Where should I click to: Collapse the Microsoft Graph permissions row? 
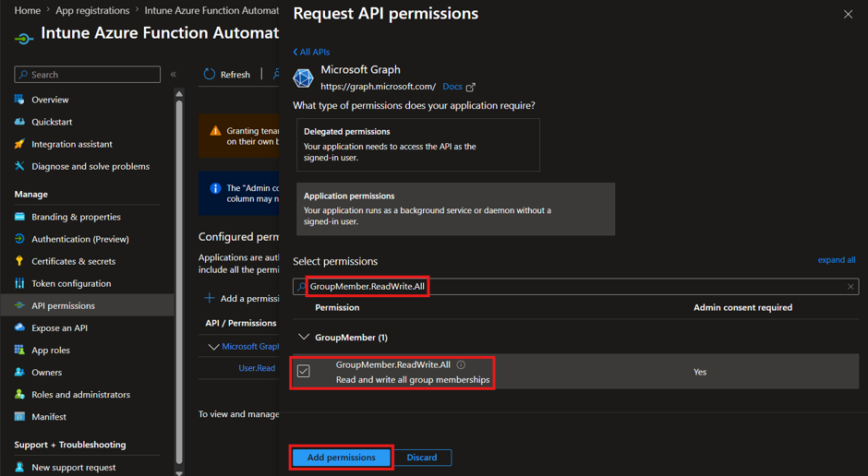213,347
